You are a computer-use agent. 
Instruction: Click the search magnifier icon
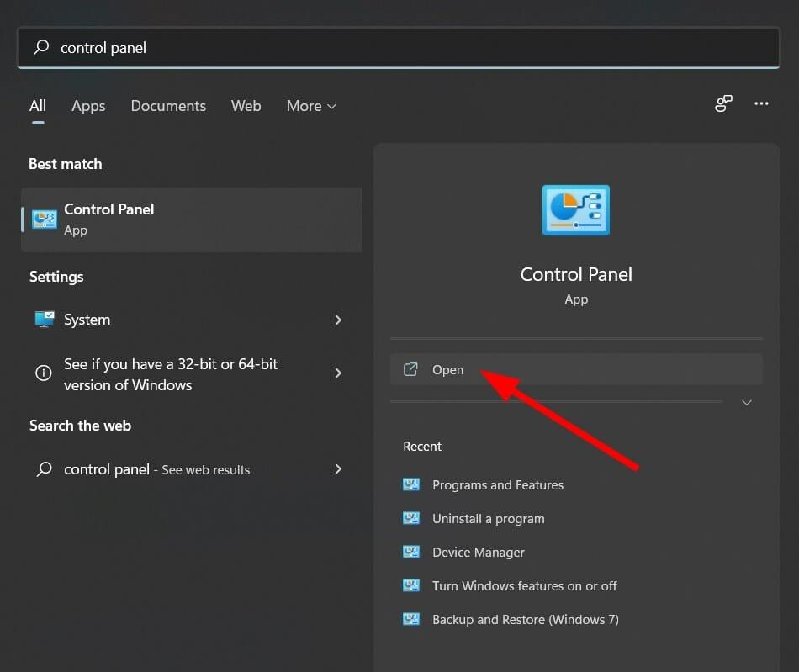click(40, 47)
